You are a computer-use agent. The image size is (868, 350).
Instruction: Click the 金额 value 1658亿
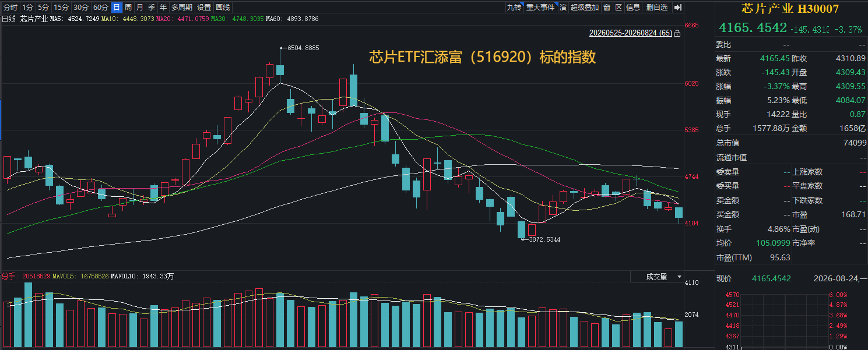[854, 128]
